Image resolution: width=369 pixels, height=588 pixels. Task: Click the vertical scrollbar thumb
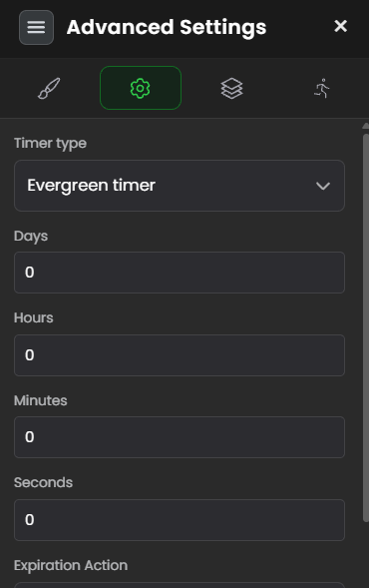point(366,327)
